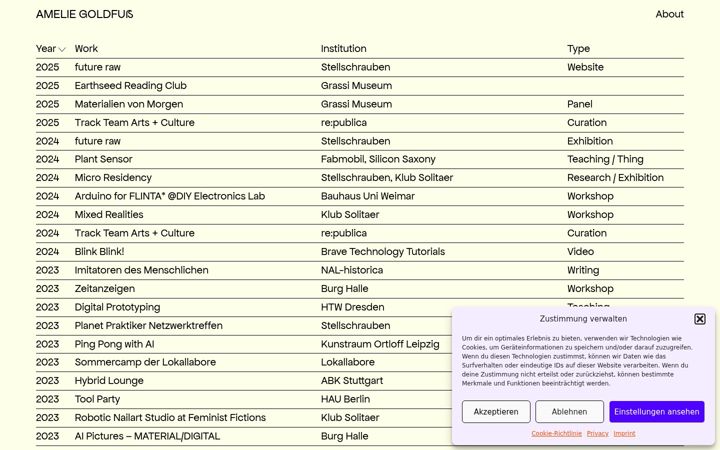Go to AMELIE GOLDFUSS home title
This screenshot has height=450, width=720.
(85, 14)
